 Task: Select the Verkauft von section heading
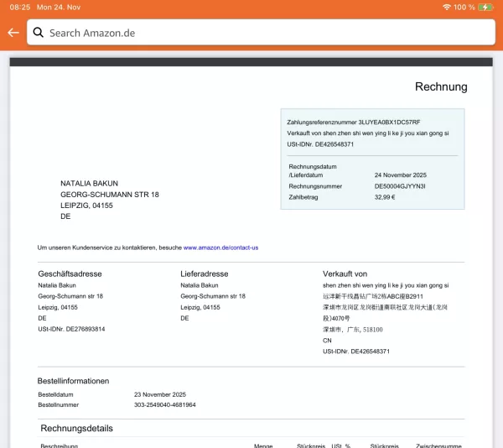click(x=345, y=273)
